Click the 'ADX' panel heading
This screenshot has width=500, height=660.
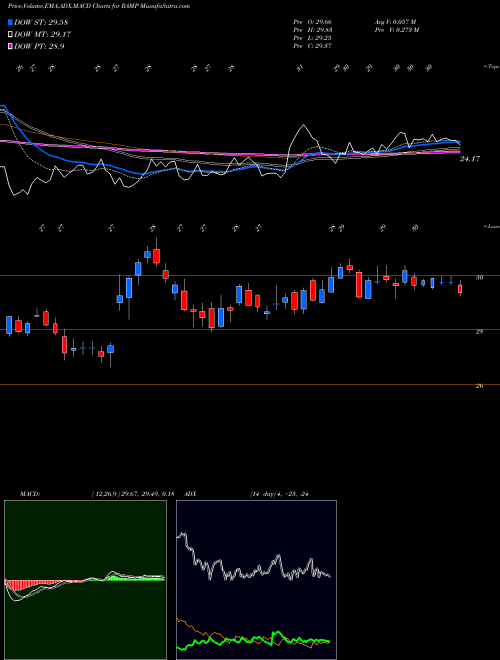191,494
